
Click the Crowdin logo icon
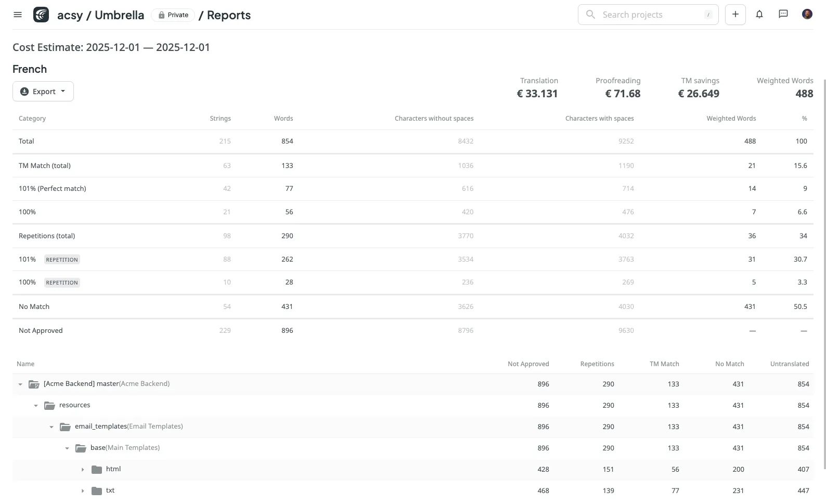pyautogui.click(x=41, y=15)
